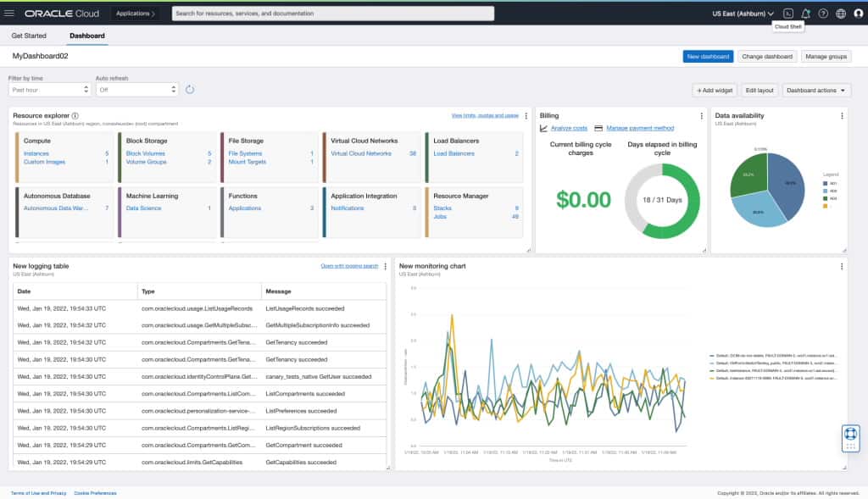Open the user profile avatar
The image size is (868, 499).
coord(857,13)
